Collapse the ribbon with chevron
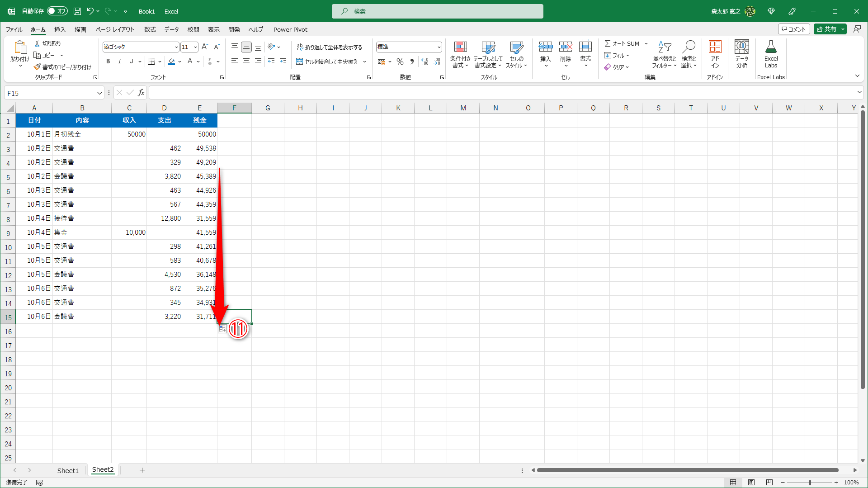This screenshot has width=868, height=488. (857, 76)
